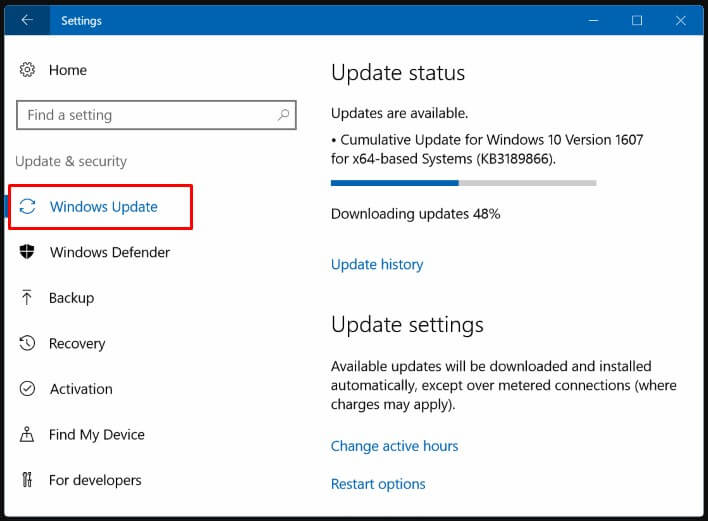The width and height of the screenshot is (708, 521).
Task: Click the For developers tools icon
Action: point(27,479)
